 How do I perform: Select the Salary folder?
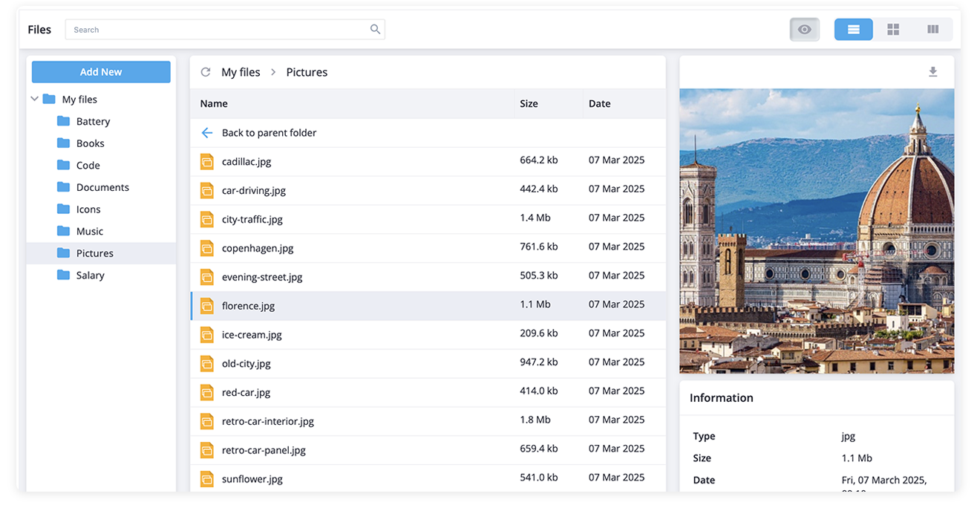click(x=89, y=275)
